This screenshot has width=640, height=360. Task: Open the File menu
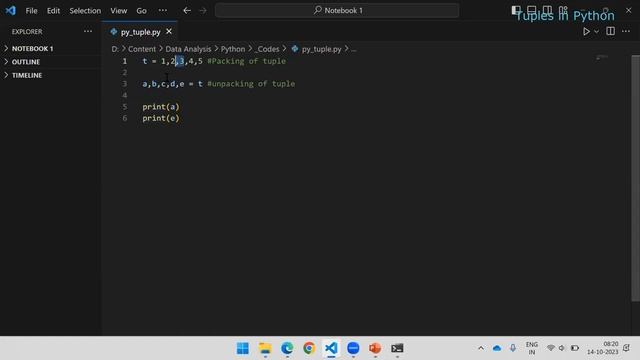[31, 11]
